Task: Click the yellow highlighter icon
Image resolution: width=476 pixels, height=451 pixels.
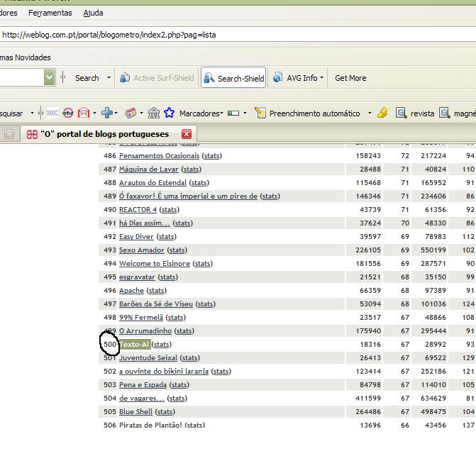Action: [x=382, y=113]
